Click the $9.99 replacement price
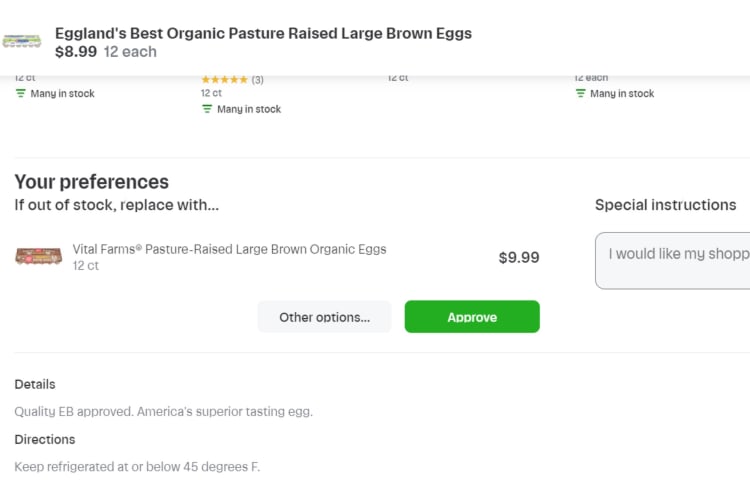This screenshot has width=750, height=500. point(519,257)
